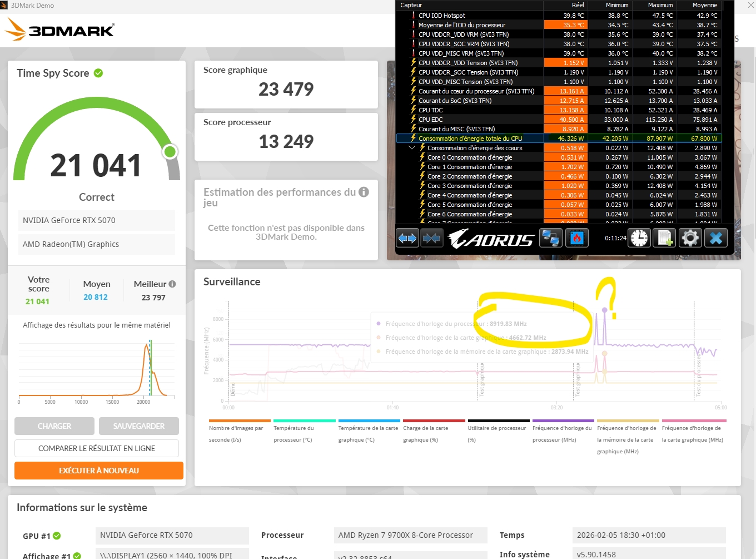Select the Consommation d'énergie totale du CPU row
This screenshot has height=559, width=756.
pos(470,138)
